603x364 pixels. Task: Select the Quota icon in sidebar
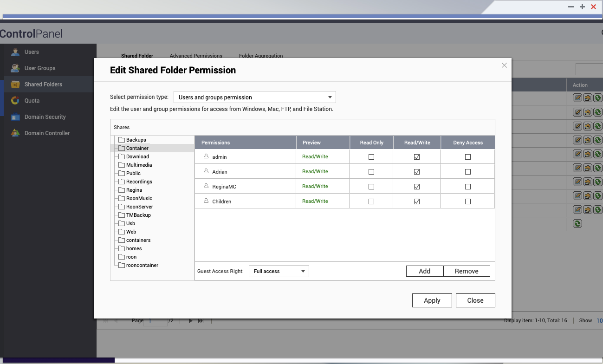[15, 101]
